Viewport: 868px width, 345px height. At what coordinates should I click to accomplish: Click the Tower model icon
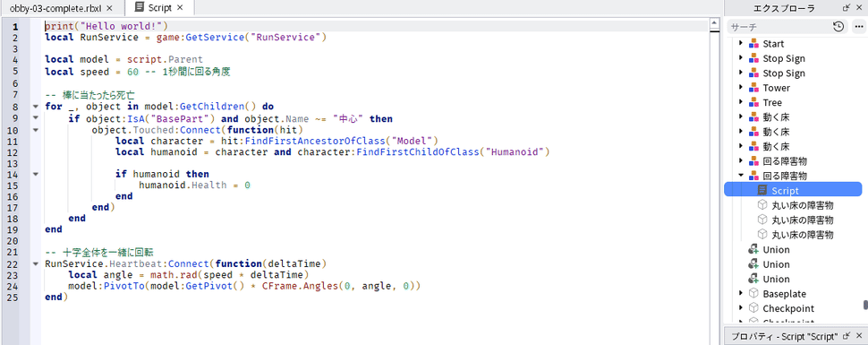pos(753,88)
